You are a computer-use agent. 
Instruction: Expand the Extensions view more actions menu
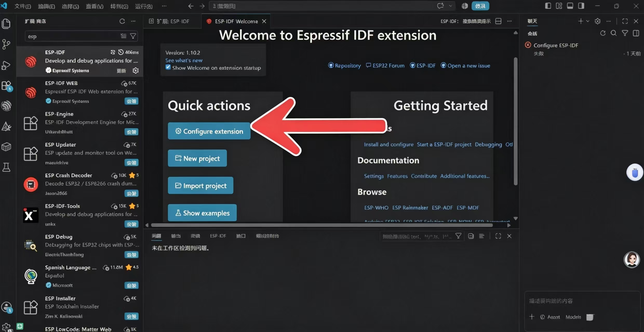click(133, 21)
